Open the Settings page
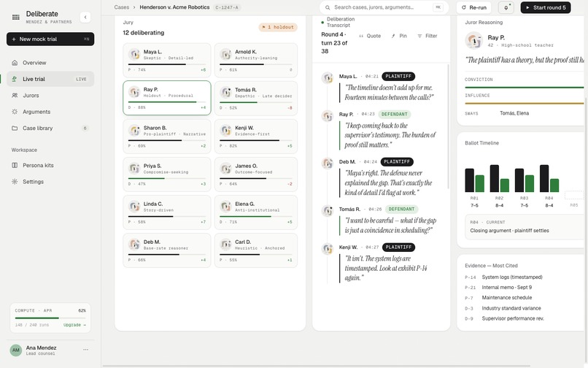The width and height of the screenshot is (588, 368). pos(50,181)
